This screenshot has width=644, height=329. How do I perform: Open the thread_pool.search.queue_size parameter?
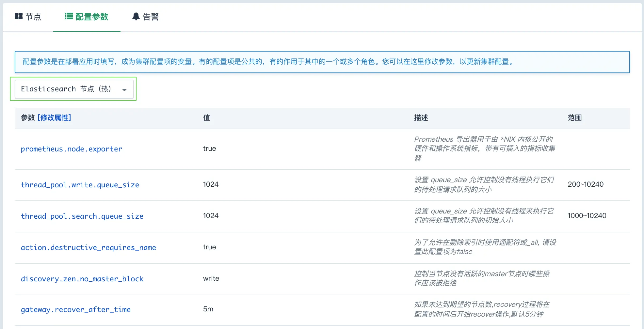pyautogui.click(x=82, y=216)
